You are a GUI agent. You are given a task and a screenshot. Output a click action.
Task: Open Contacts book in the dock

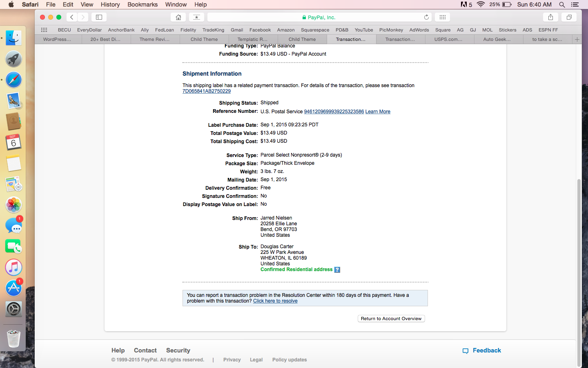13,121
